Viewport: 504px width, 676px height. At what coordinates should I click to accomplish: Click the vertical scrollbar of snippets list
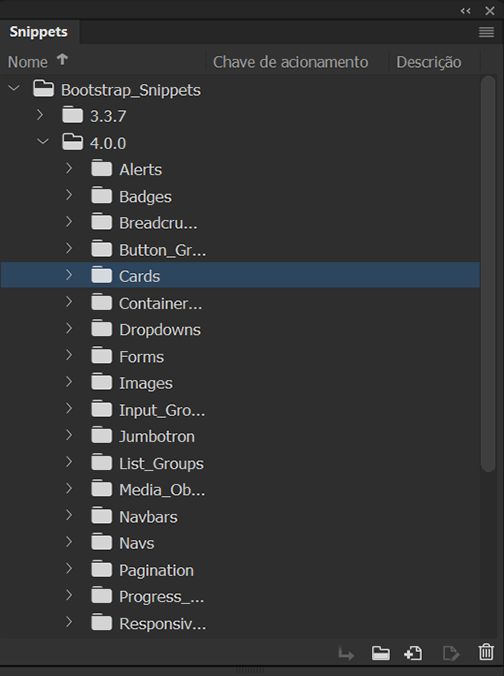click(x=488, y=274)
